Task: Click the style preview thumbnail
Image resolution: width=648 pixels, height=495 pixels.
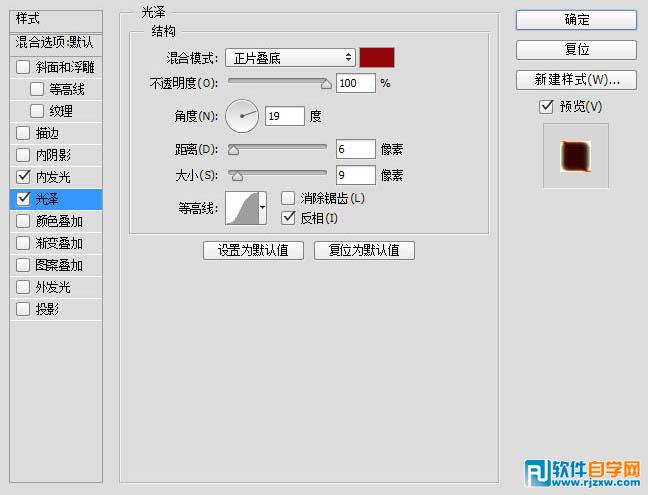Action: (576, 155)
